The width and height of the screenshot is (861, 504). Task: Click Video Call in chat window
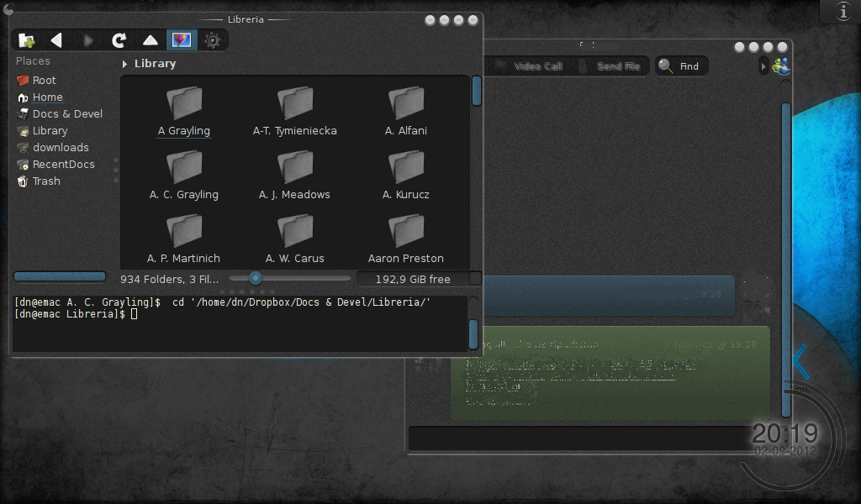538,66
